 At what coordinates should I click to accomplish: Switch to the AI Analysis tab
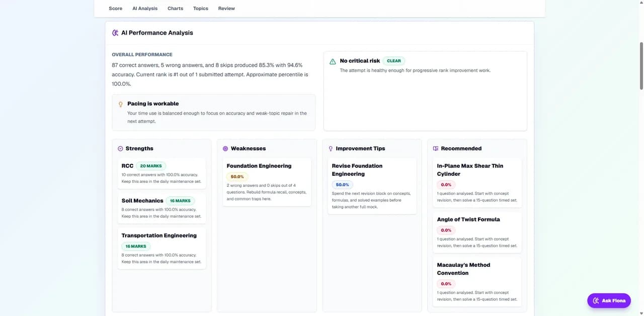(145, 9)
